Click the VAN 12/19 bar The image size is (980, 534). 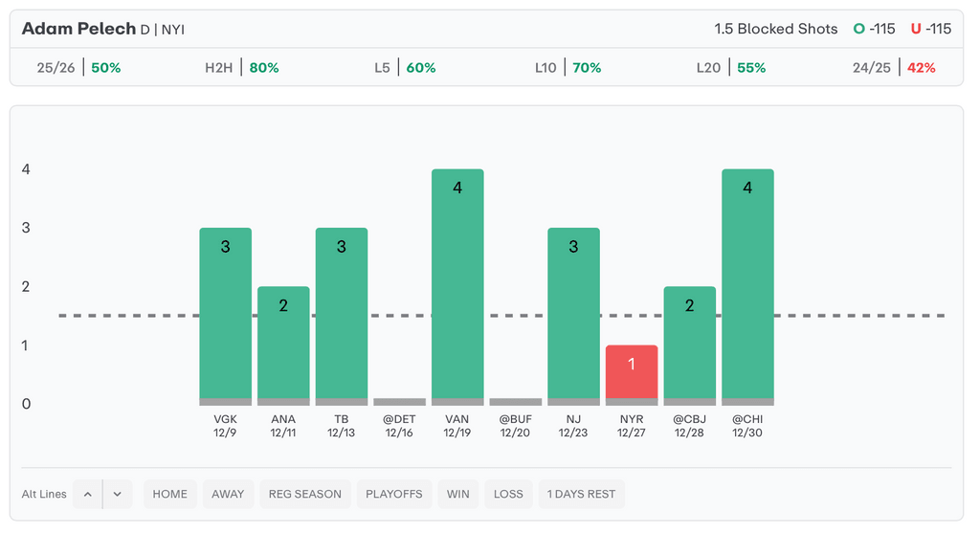(457, 287)
